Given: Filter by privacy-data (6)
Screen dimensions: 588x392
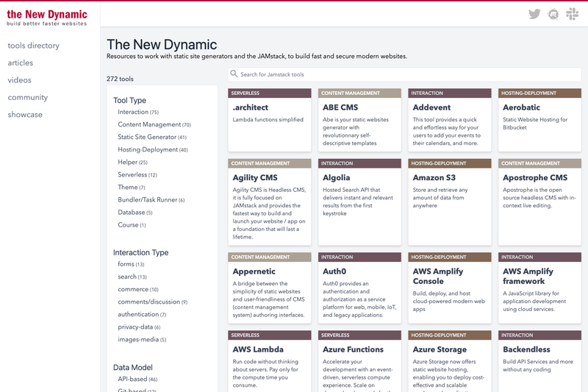Looking at the screenshot, I should pyautogui.click(x=139, y=327).
